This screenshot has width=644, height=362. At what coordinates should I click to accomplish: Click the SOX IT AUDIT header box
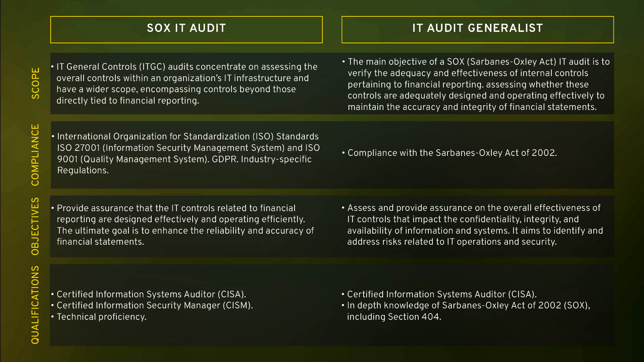click(x=186, y=29)
